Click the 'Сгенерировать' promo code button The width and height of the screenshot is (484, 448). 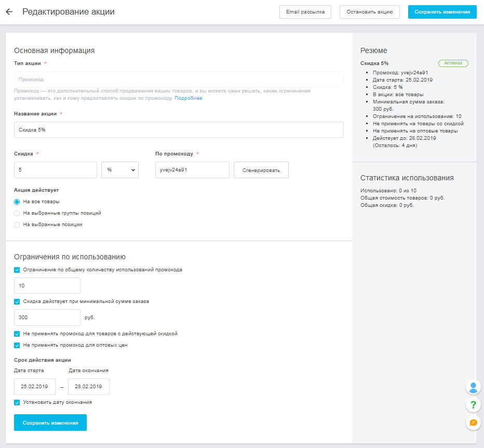(x=261, y=170)
